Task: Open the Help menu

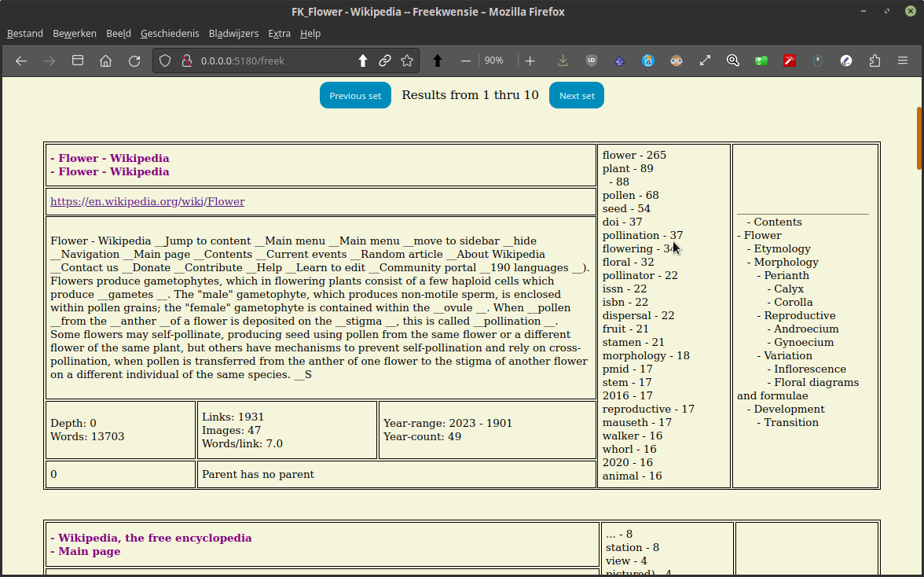Action: (x=310, y=34)
